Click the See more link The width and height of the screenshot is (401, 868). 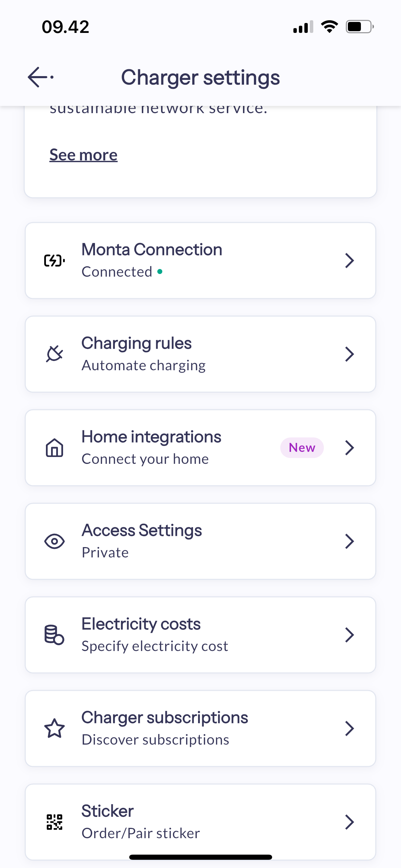[x=83, y=155]
